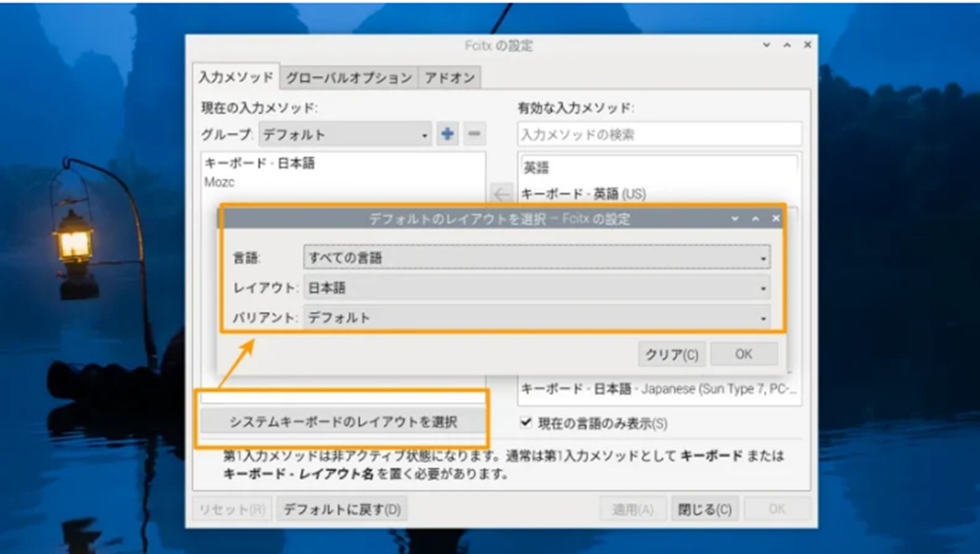The height and width of the screenshot is (554, 980).
Task: Click the blue plus add group icon
Action: point(448,134)
